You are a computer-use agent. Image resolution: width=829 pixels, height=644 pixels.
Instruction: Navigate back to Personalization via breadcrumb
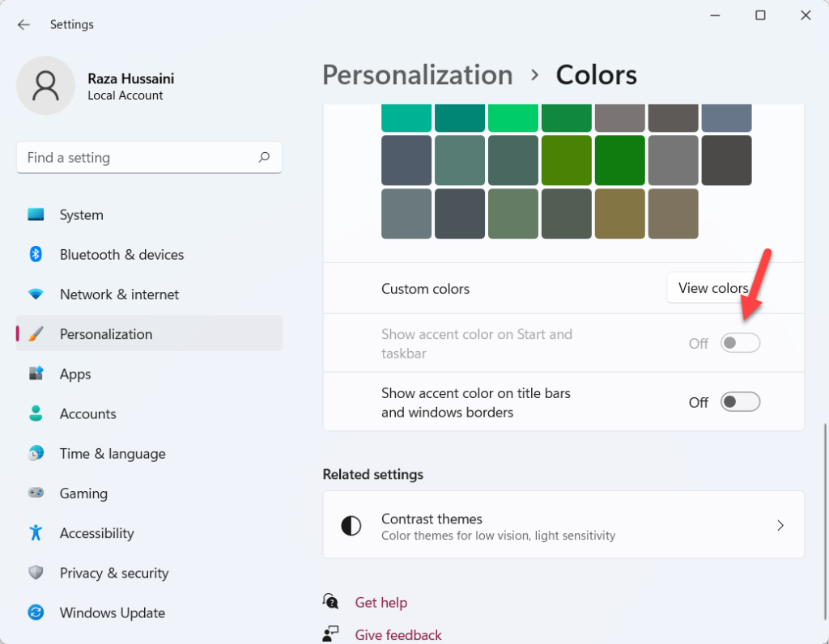[418, 74]
